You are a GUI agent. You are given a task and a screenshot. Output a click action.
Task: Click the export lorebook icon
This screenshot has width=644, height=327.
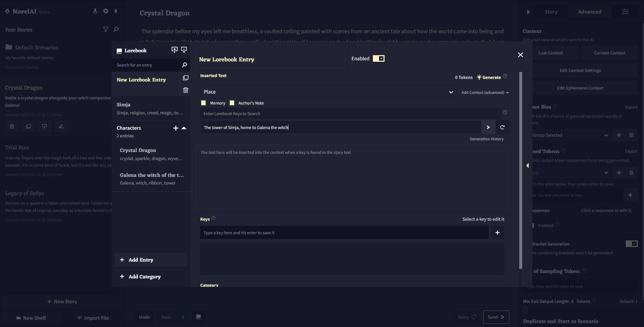pyautogui.click(x=184, y=50)
